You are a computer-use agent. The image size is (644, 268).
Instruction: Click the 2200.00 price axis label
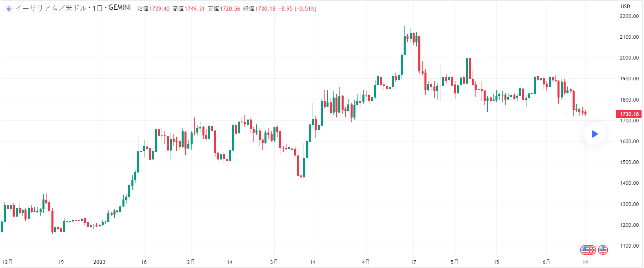tap(629, 16)
